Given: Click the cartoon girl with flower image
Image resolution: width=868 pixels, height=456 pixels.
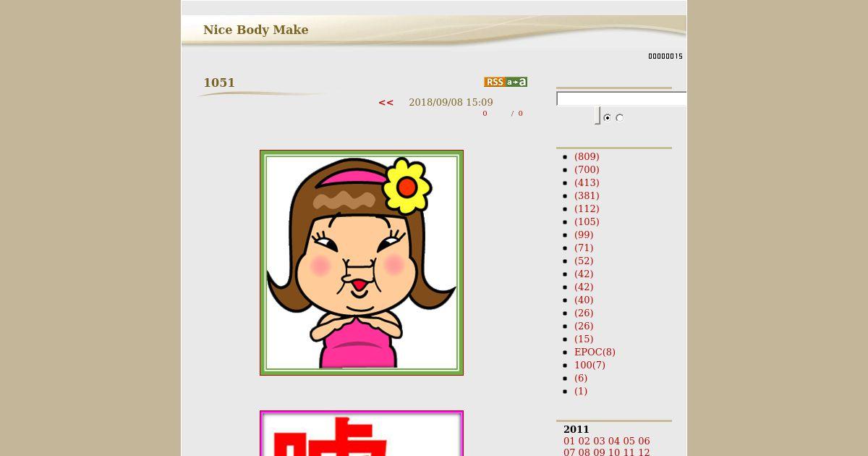Looking at the screenshot, I should coord(362,263).
